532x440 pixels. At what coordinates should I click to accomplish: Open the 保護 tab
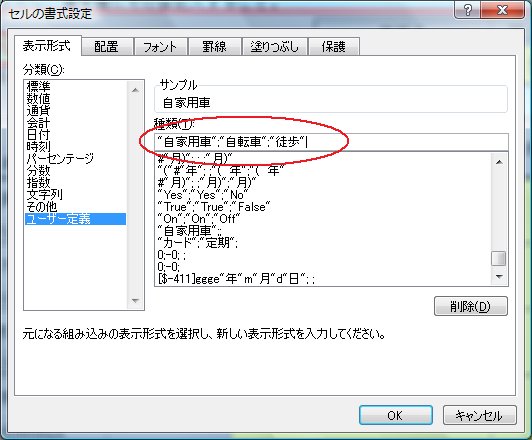[x=334, y=46]
